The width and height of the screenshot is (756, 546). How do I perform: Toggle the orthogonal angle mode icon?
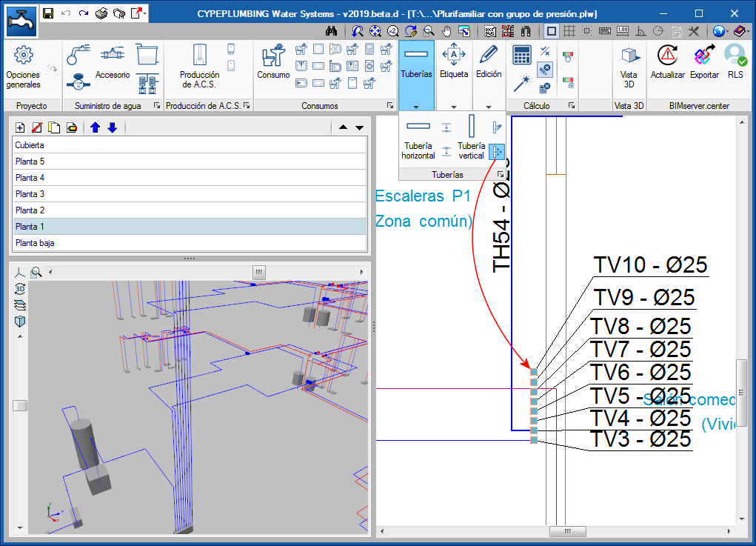click(x=640, y=31)
